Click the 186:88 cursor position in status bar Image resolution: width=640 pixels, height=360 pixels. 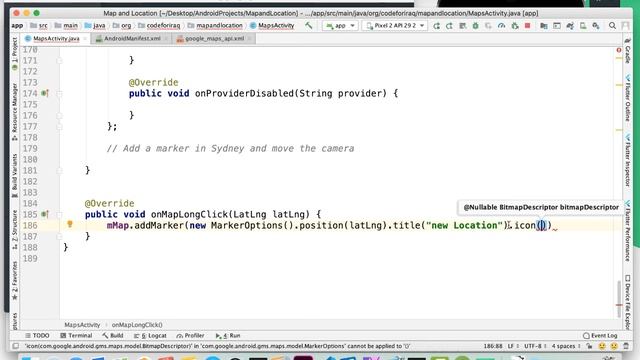point(493,346)
